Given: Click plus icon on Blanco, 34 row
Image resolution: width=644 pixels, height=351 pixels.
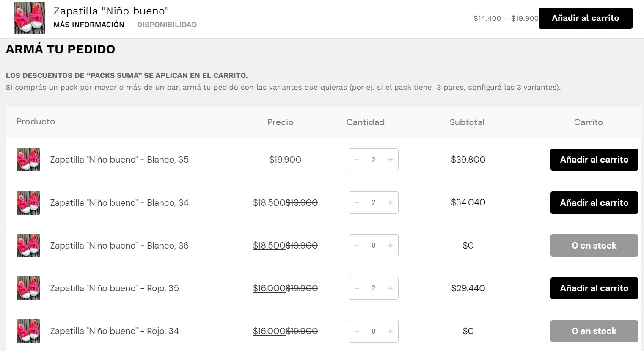Looking at the screenshot, I should pyautogui.click(x=391, y=203).
